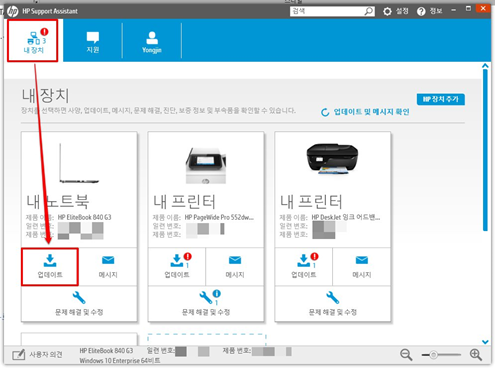The image size is (495, 368).
Task: Click the zoom out magnifier icon
Action: click(406, 355)
